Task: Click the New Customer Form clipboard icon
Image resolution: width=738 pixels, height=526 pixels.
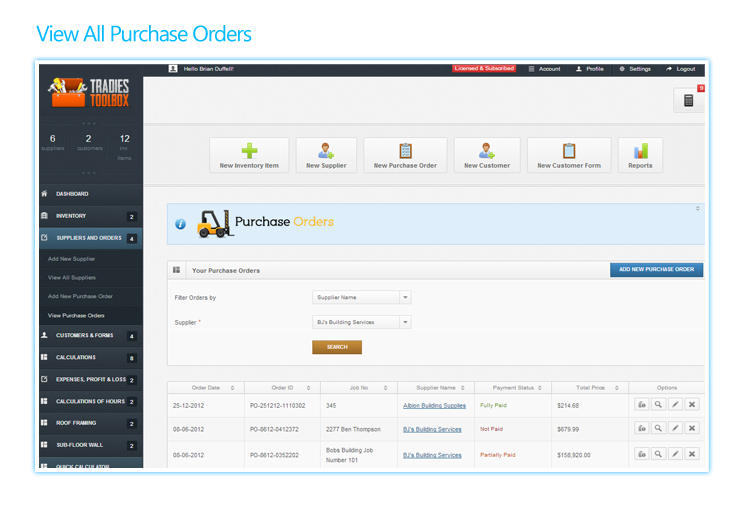Action: [568, 151]
